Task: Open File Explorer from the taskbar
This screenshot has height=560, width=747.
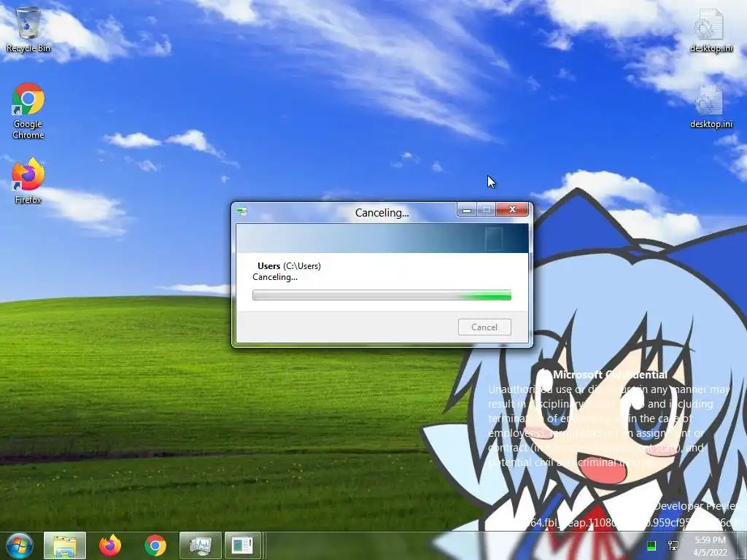Action: click(x=65, y=545)
